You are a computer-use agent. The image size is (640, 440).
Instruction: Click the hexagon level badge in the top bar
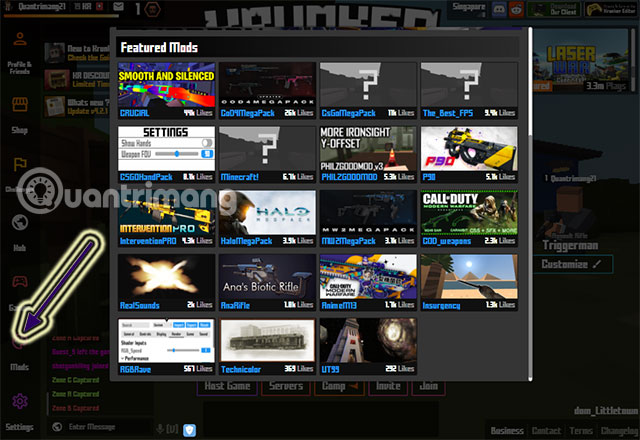(x=152, y=9)
